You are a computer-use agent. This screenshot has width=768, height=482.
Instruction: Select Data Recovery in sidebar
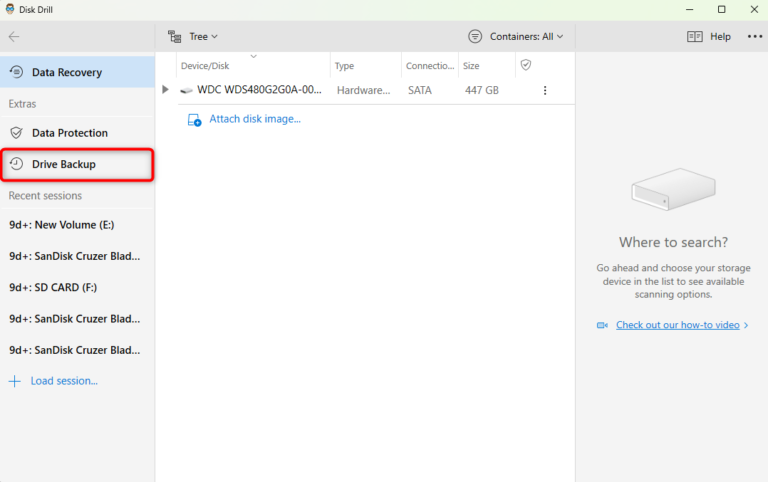(x=66, y=73)
